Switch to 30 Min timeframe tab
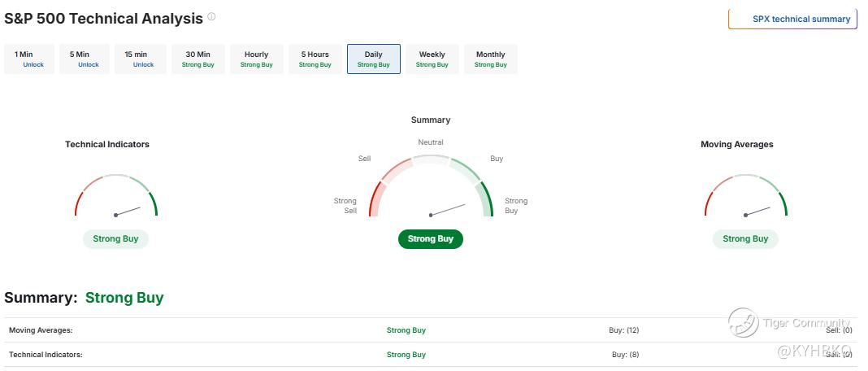The width and height of the screenshot is (868, 371). tap(198, 59)
